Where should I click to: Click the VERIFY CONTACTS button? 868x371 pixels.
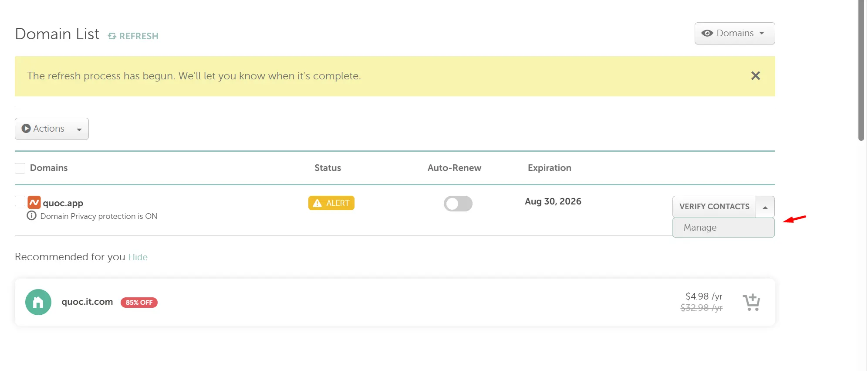[714, 207]
